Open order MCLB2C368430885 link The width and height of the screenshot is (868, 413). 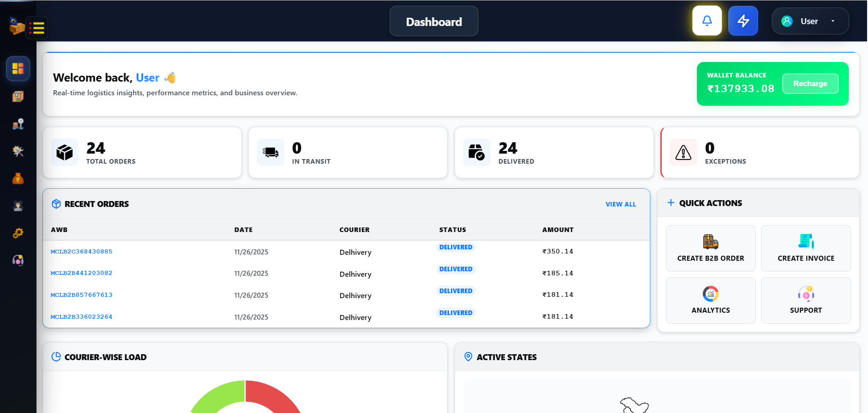click(x=81, y=252)
